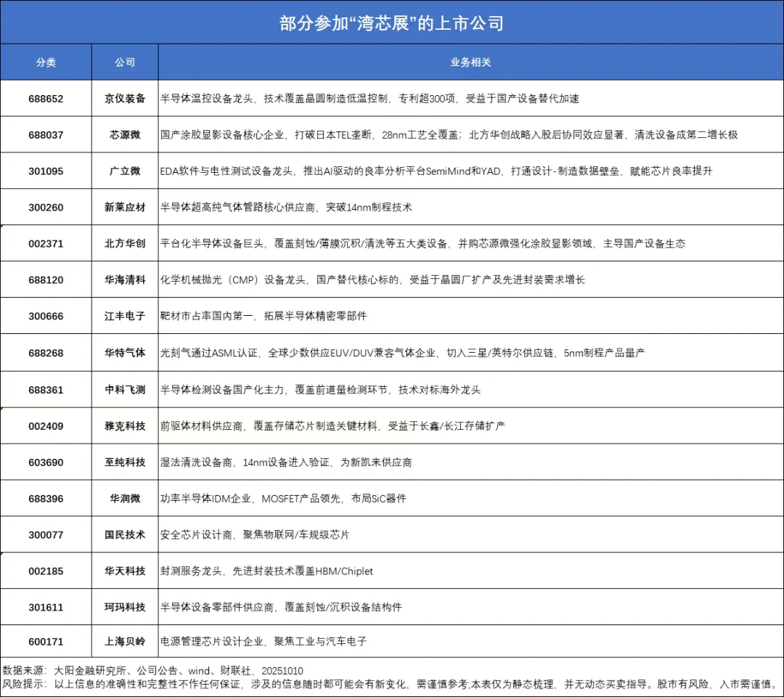Click stock code 301611

click(46, 608)
